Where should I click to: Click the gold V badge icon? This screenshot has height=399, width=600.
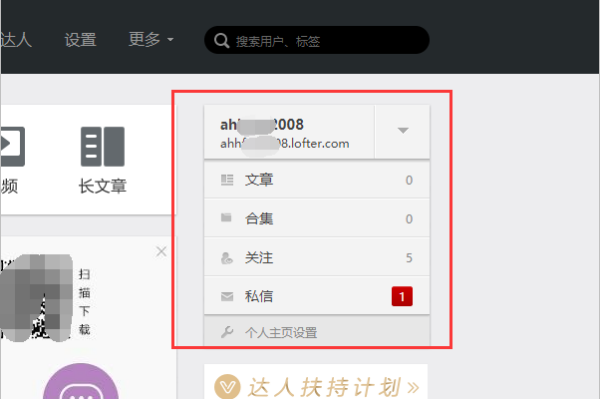227,387
